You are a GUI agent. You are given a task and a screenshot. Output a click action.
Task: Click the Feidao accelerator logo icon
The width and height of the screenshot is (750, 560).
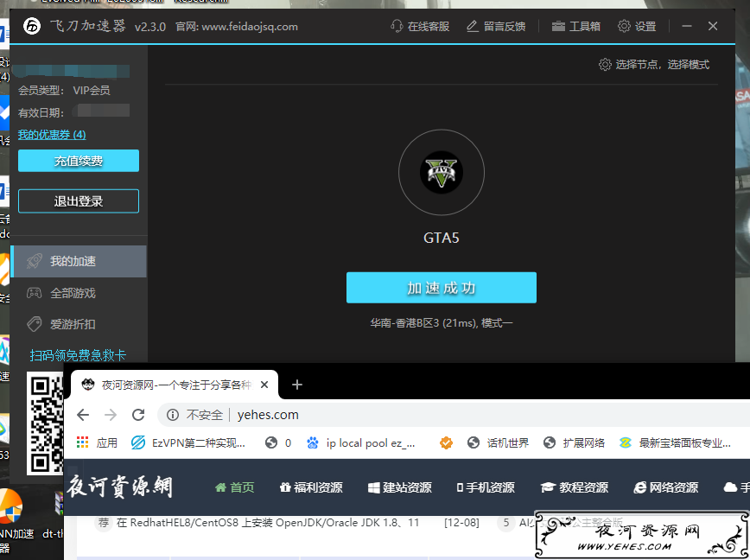[32, 26]
